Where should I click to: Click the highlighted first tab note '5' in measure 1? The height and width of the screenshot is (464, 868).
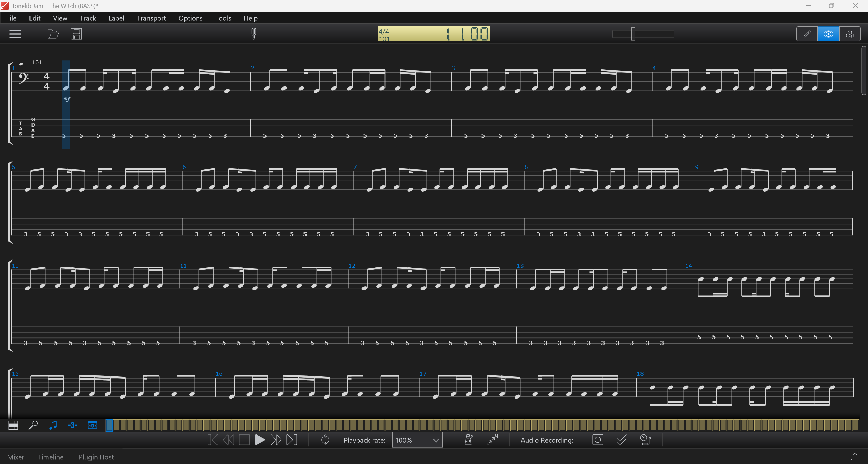[x=64, y=136]
